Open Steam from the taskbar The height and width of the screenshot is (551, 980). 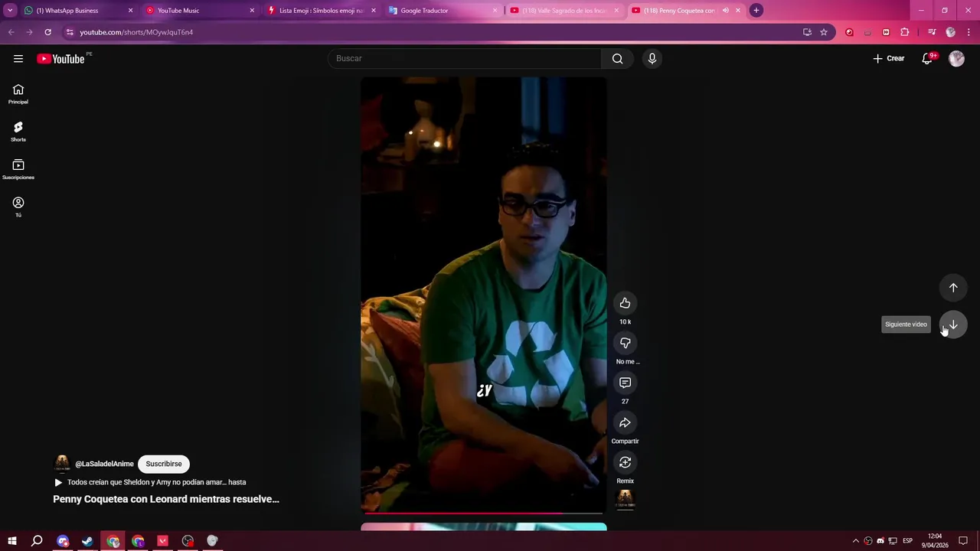tap(87, 541)
